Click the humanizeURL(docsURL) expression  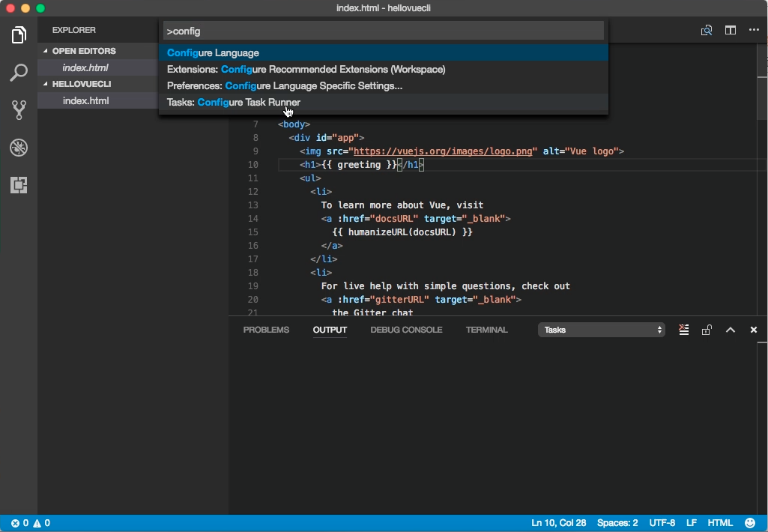coord(402,232)
